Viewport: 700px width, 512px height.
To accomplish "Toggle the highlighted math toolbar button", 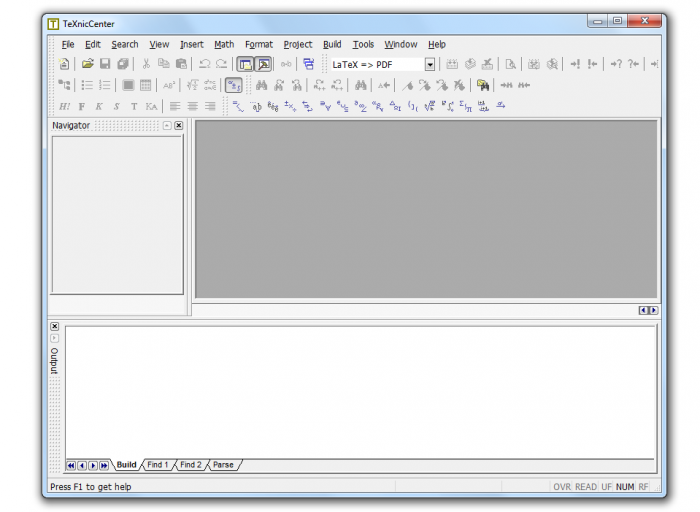I will click(233, 85).
